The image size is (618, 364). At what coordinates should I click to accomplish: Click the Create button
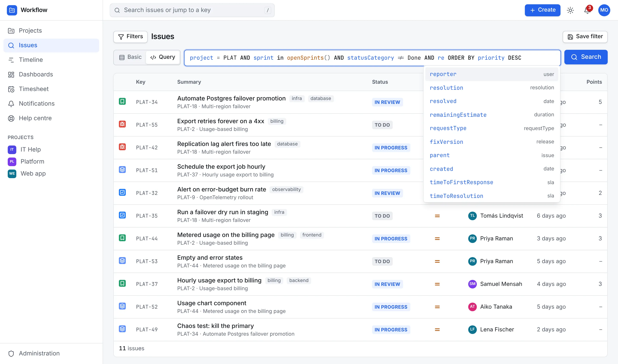pyautogui.click(x=542, y=10)
